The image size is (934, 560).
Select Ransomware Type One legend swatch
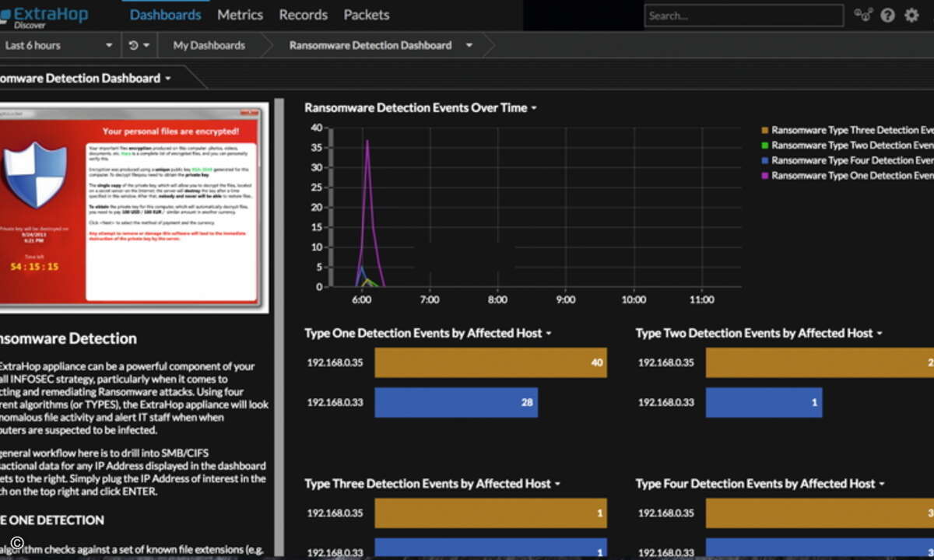tap(764, 176)
